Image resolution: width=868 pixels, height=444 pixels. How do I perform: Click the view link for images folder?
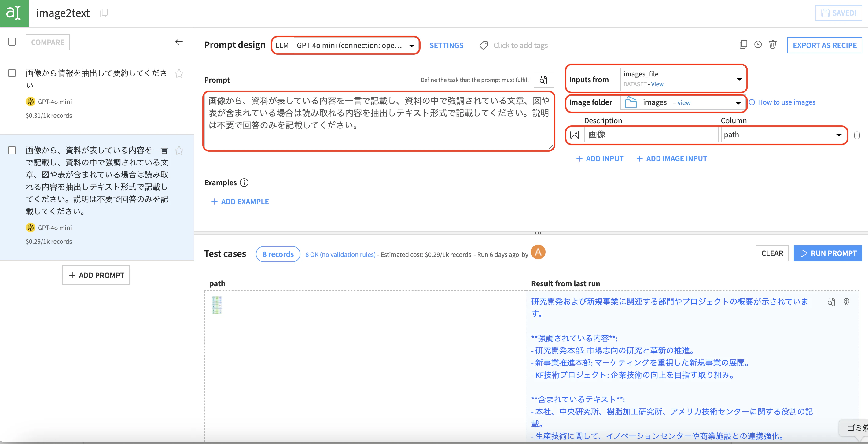click(684, 102)
